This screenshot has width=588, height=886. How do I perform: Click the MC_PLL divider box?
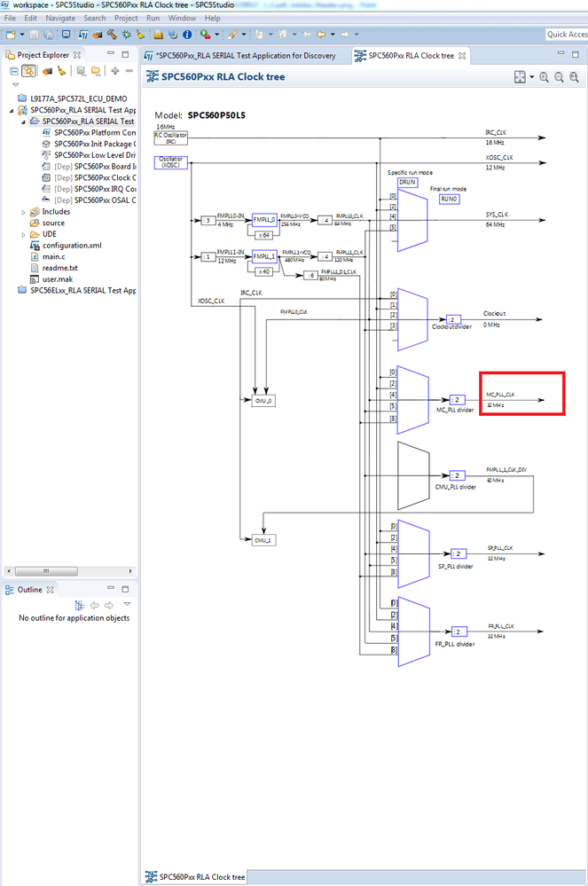pyautogui.click(x=458, y=399)
